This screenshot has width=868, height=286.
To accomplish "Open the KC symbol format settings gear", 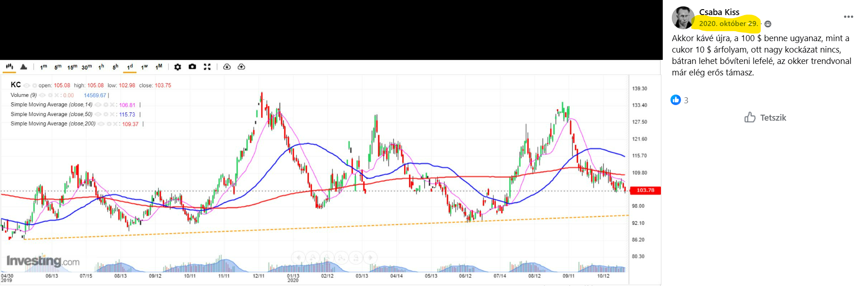I will point(34,85).
